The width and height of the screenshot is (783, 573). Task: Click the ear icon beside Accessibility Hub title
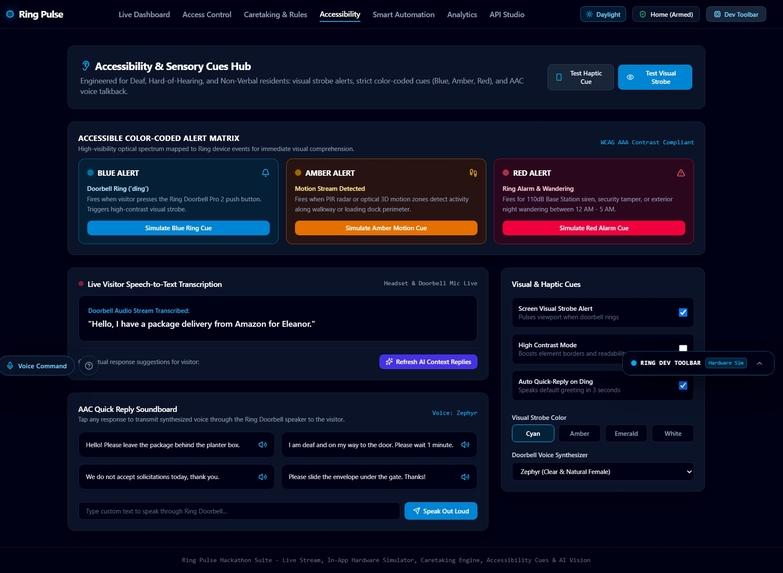click(86, 66)
